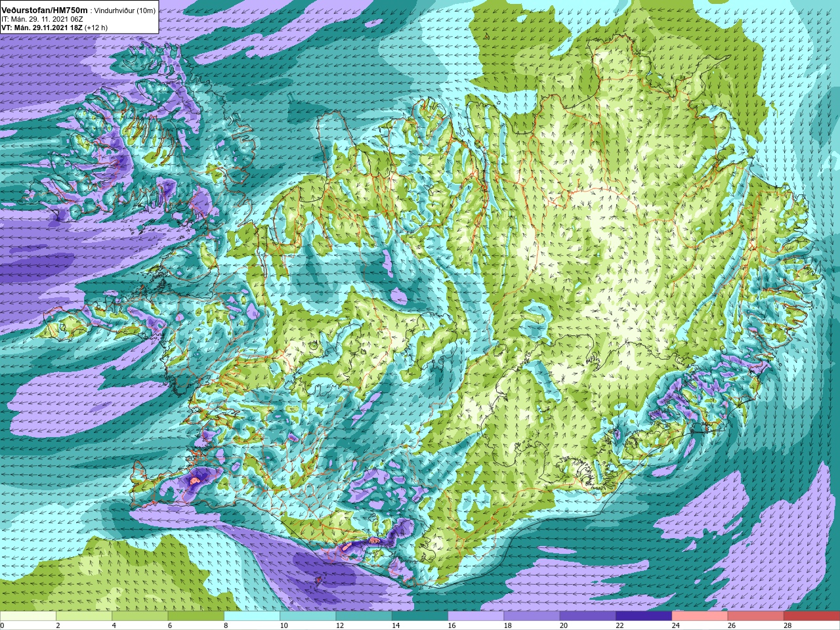Choose the 14–16 dark teal legend swatch
Viewport: 840px width, 630px height.
click(420, 616)
